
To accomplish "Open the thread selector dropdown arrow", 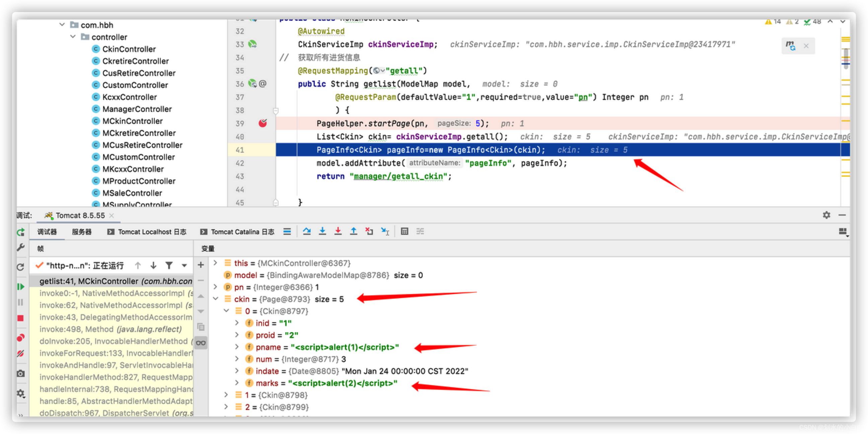I will 184,266.
